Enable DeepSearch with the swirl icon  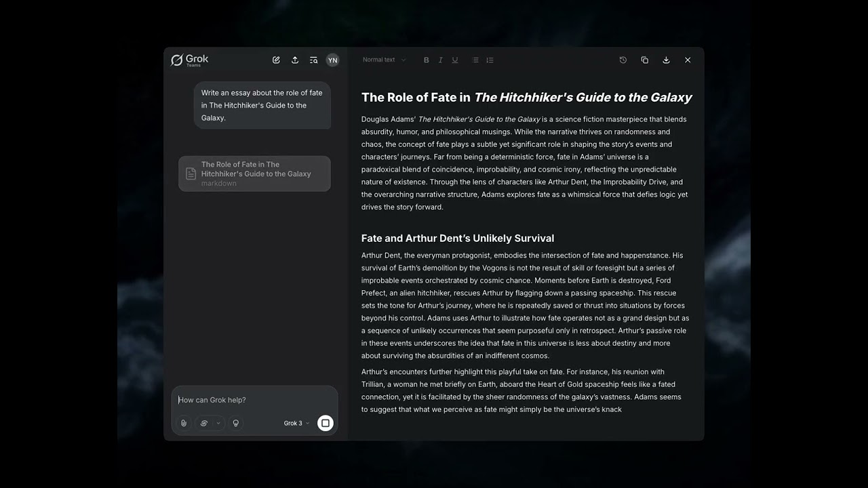tap(203, 423)
